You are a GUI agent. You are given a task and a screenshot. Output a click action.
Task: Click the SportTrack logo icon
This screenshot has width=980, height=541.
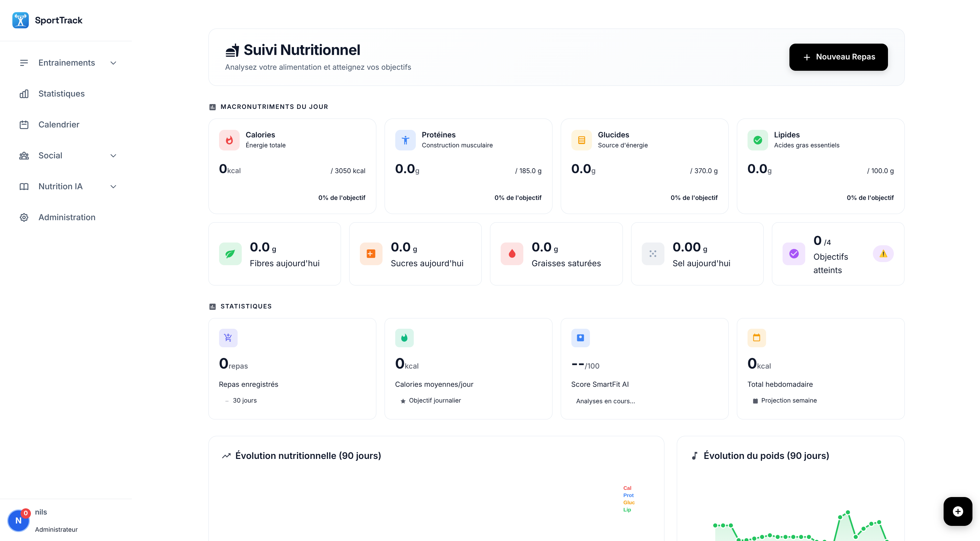coord(20,20)
